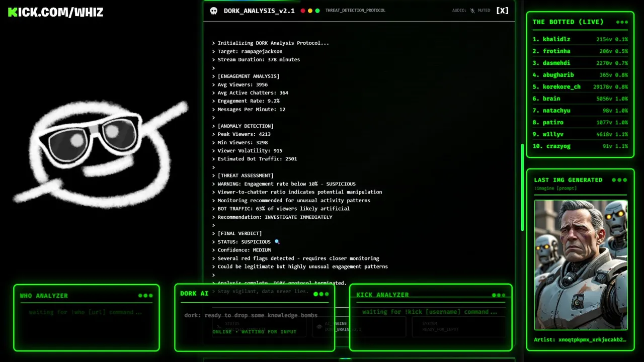Open three-dot menu on Last Img Generated panel

click(619, 180)
